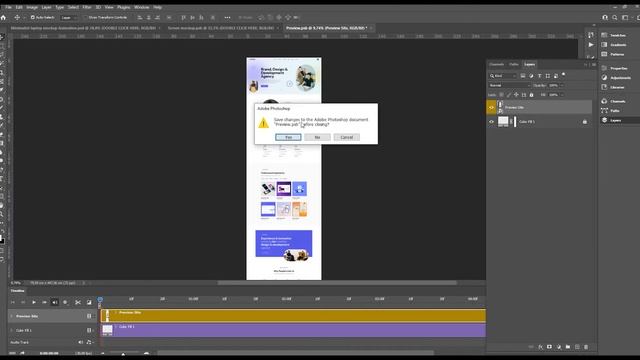
Task: Expand Preview Site track in timeline
Action: [11, 316]
